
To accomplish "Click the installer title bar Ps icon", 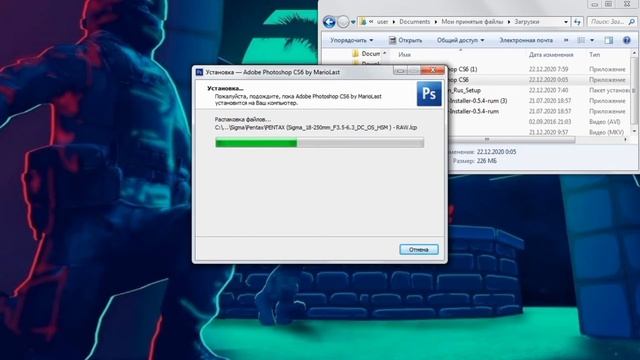I will [x=199, y=72].
